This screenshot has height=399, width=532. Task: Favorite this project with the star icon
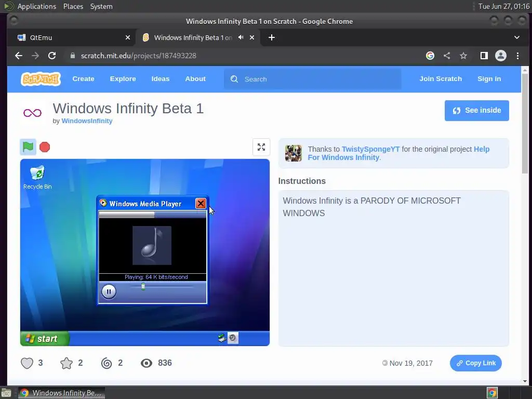tap(66, 363)
